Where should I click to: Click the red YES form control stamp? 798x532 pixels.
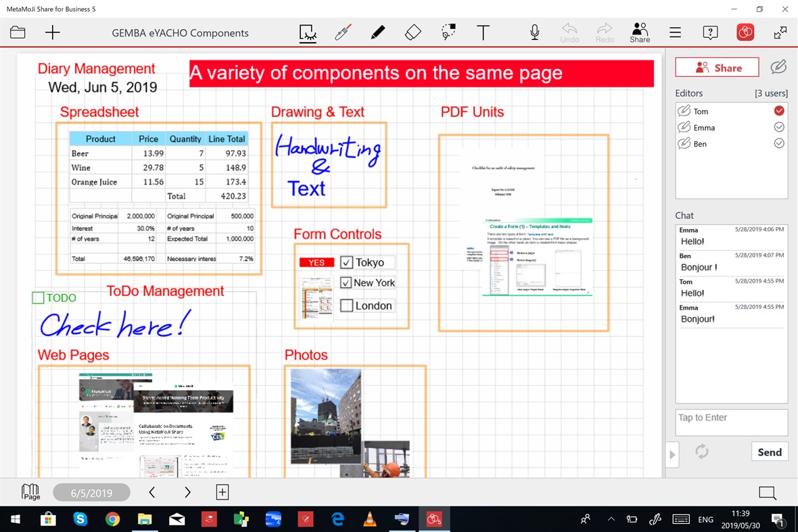pyautogui.click(x=316, y=262)
